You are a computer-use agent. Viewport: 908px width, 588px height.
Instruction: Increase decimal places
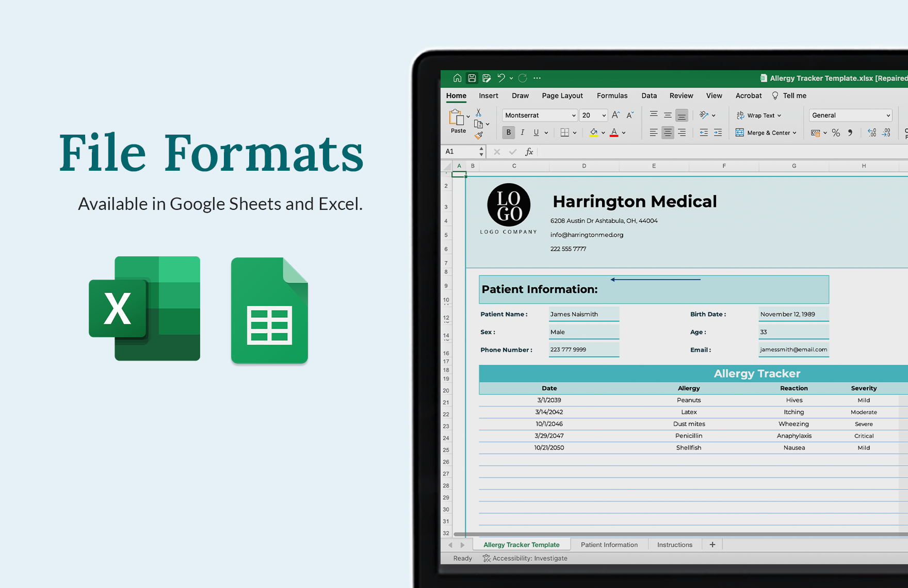tap(872, 133)
